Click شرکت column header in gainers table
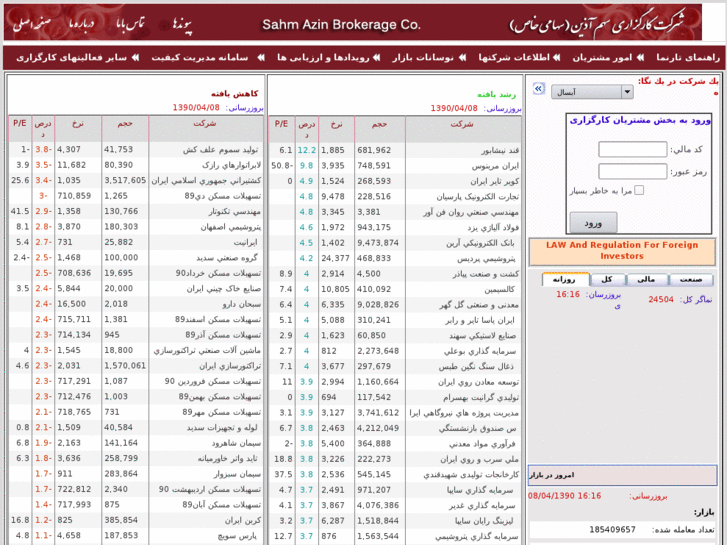Viewport: 727px width, 545px height. tap(463, 124)
